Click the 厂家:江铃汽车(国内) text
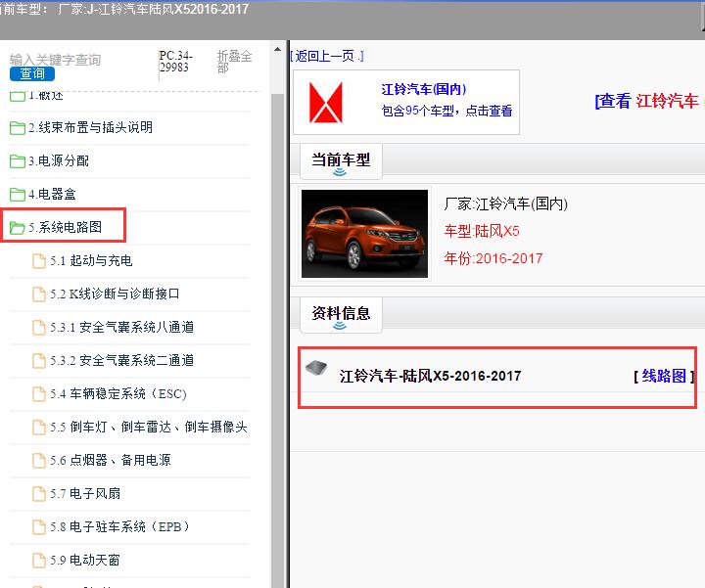 (506, 204)
